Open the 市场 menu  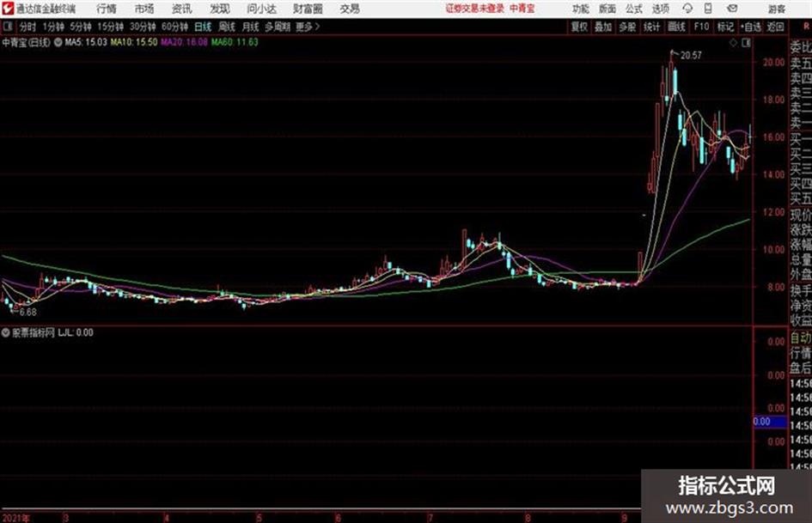pos(144,9)
